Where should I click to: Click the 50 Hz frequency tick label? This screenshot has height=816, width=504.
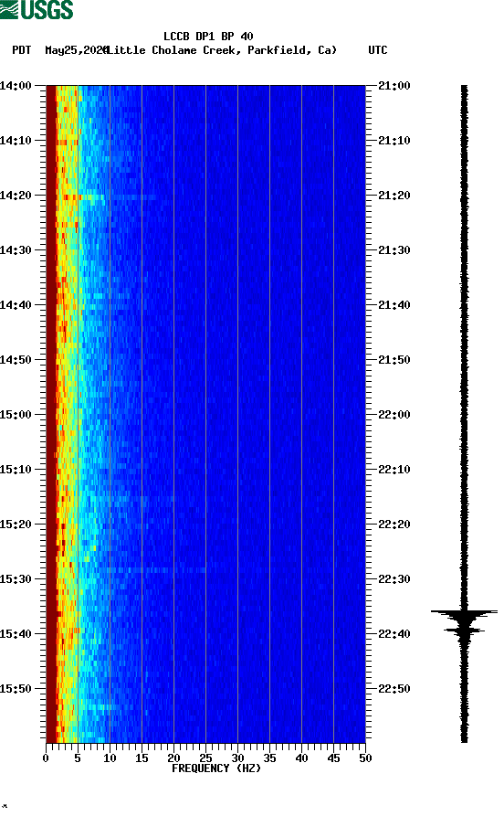(365, 758)
